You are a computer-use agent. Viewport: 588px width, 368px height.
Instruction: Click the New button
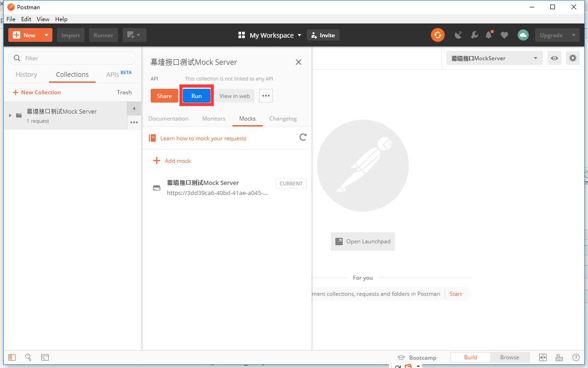(24, 35)
